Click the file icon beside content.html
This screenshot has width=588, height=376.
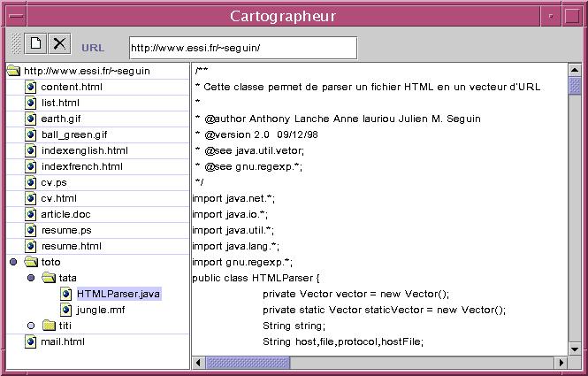pos(31,87)
